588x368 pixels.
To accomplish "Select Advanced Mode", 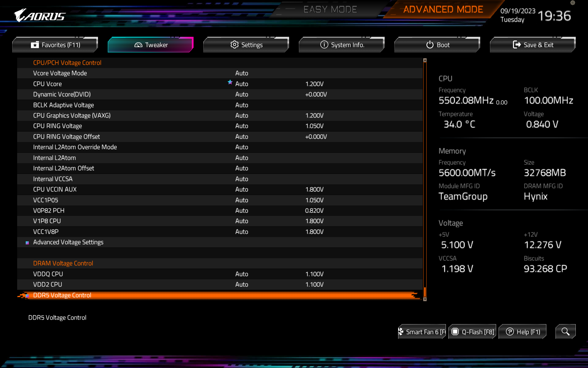I will [x=443, y=10].
